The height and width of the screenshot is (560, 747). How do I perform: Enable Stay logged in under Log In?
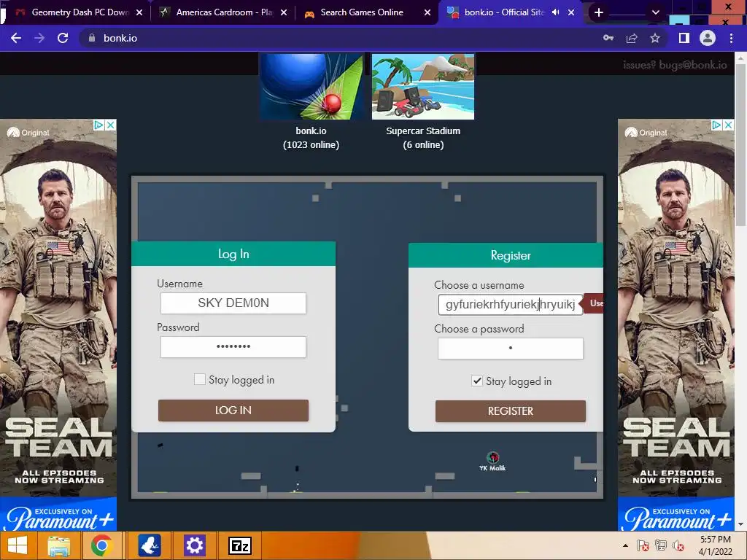click(200, 379)
